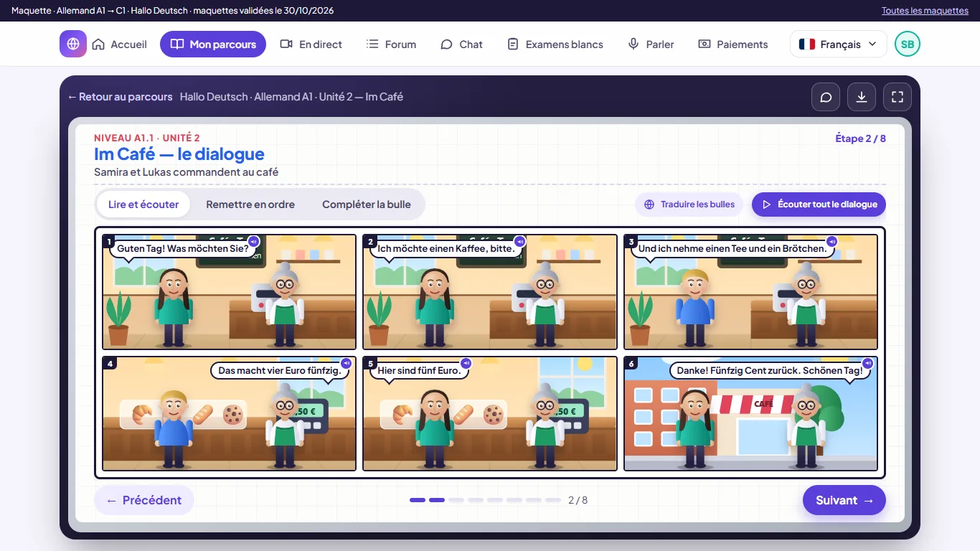This screenshot has height=551, width=980.
Task: Select comic panel 4 with pastries
Action: coord(230,414)
